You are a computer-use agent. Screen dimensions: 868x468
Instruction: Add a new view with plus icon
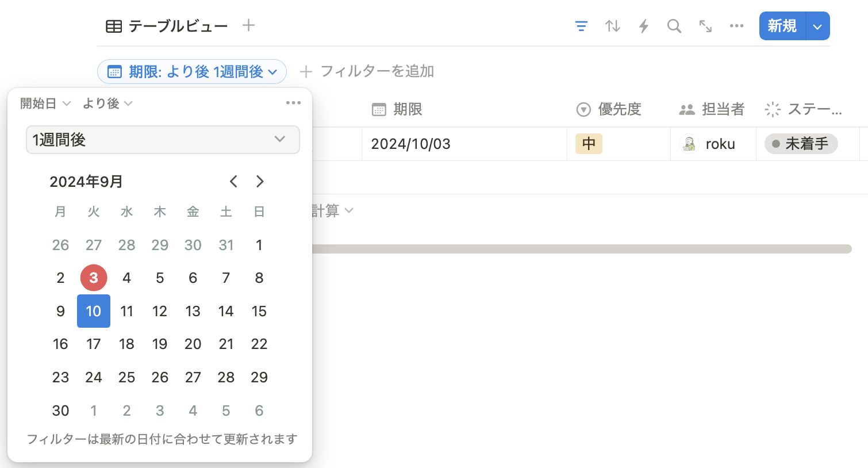pyautogui.click(x=248, y=25)
